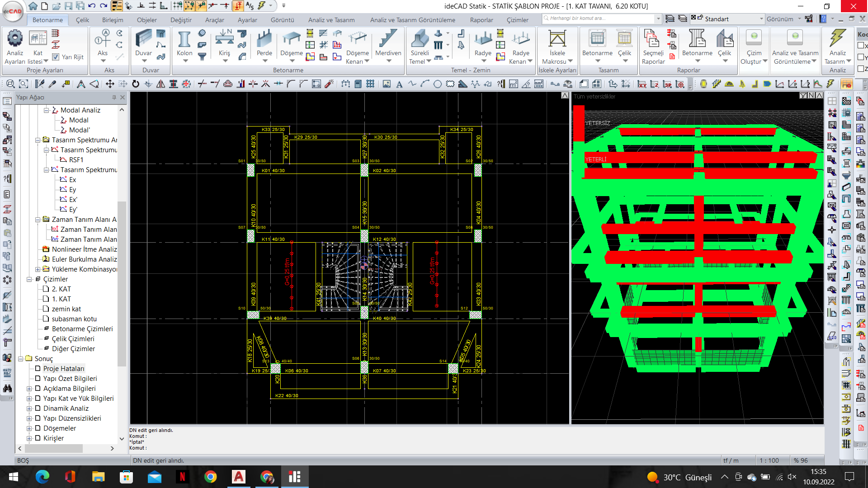This screenshot has width=868, height=488.
Task: Click the text tool A icon
Action: pyautogui.click(x=399, y=84)
